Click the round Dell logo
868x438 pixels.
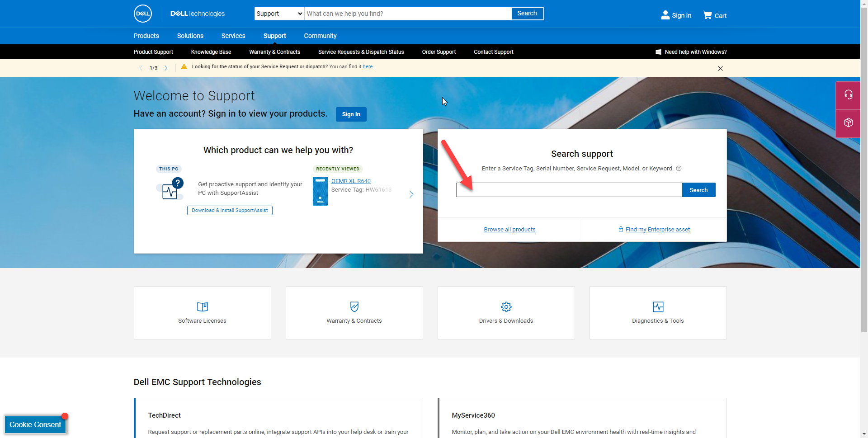(x=143, y=14)
